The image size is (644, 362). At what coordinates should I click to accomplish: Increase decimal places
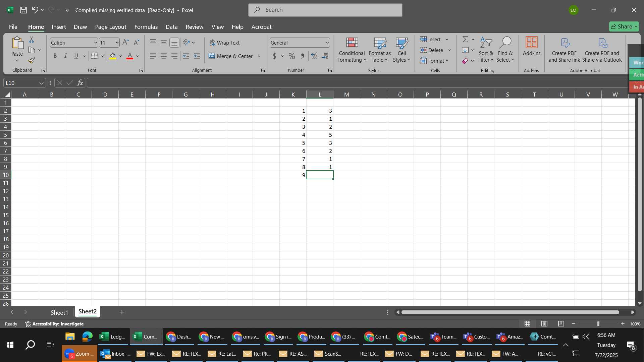click(314, 56)
